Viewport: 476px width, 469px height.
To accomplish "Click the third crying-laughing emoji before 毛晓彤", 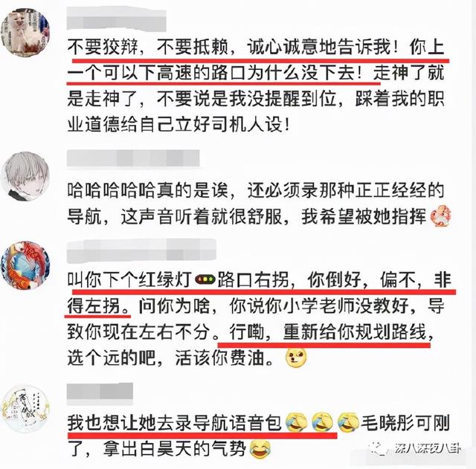I will coord(349,423).
